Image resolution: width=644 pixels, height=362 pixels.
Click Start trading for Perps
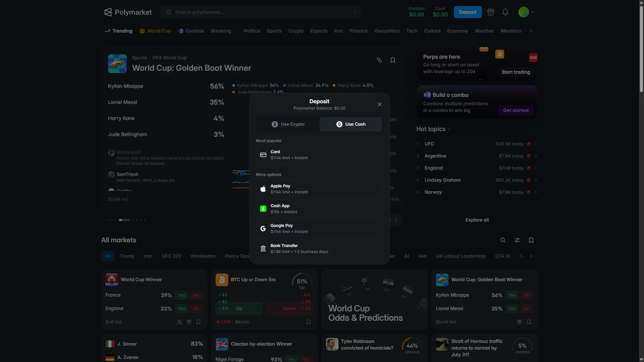[516, 72]
